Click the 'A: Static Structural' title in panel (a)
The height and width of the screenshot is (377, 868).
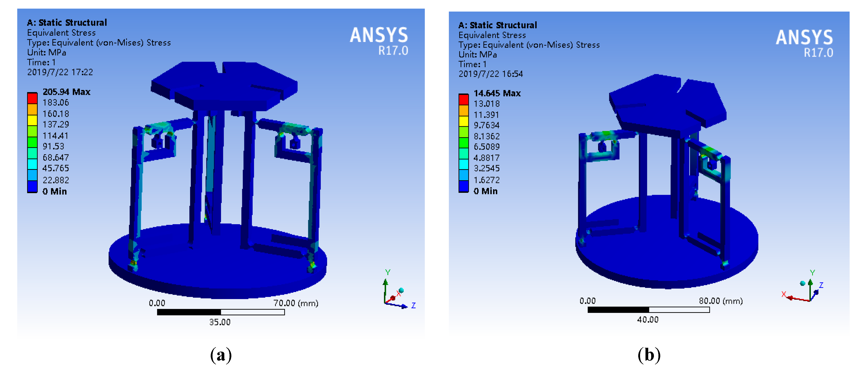coord(67,22)
